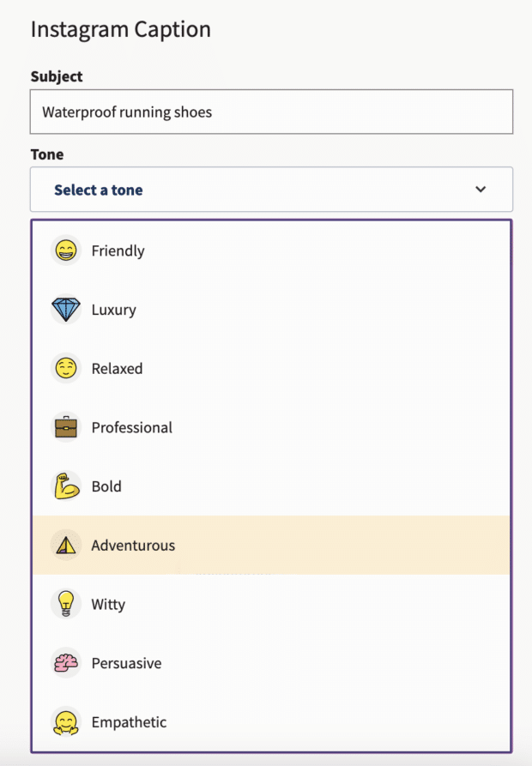This screenshot has height=766, width=532.
Task: Click the briefcase Professional icon
Action: (66, 427)
